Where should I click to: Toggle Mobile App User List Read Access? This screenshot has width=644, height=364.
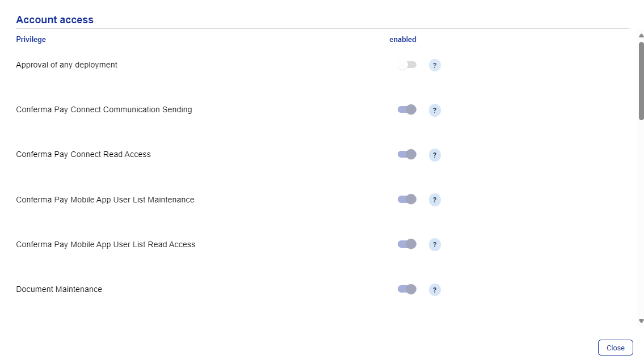pos(407,244)
